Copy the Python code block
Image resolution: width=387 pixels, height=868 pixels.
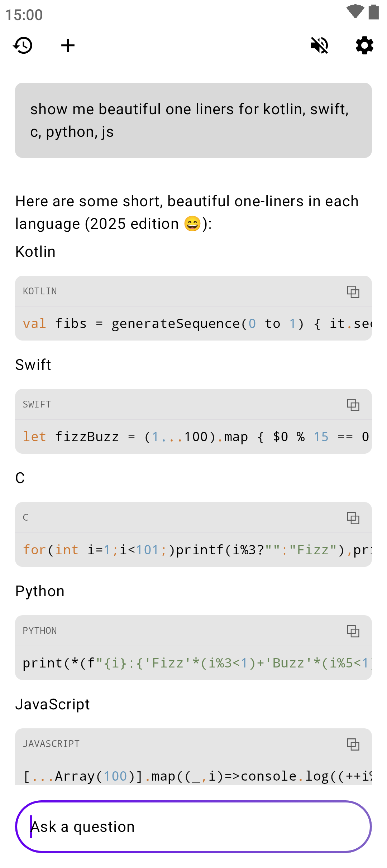pyautogui.click(x=353, y=631)
